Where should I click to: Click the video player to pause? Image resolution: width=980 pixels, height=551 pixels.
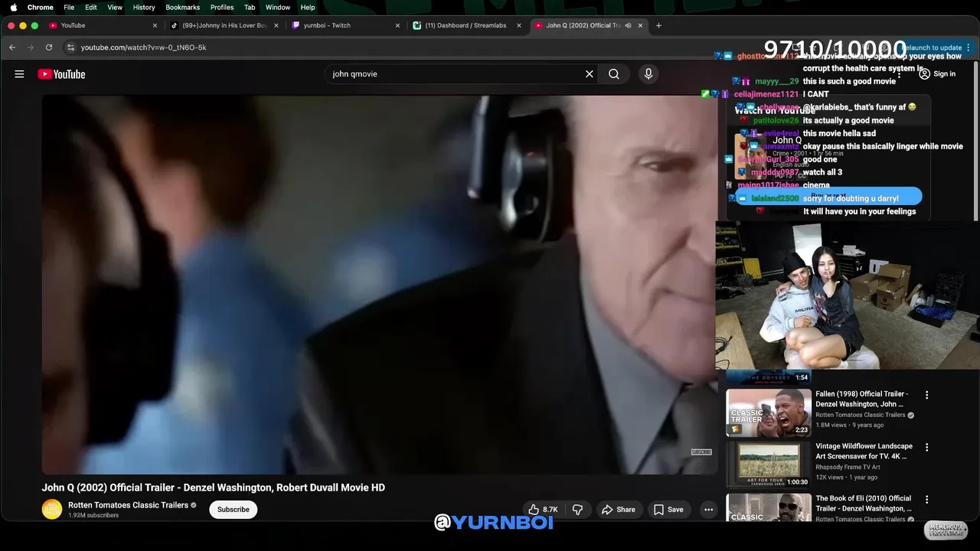[x=379, y=285]
